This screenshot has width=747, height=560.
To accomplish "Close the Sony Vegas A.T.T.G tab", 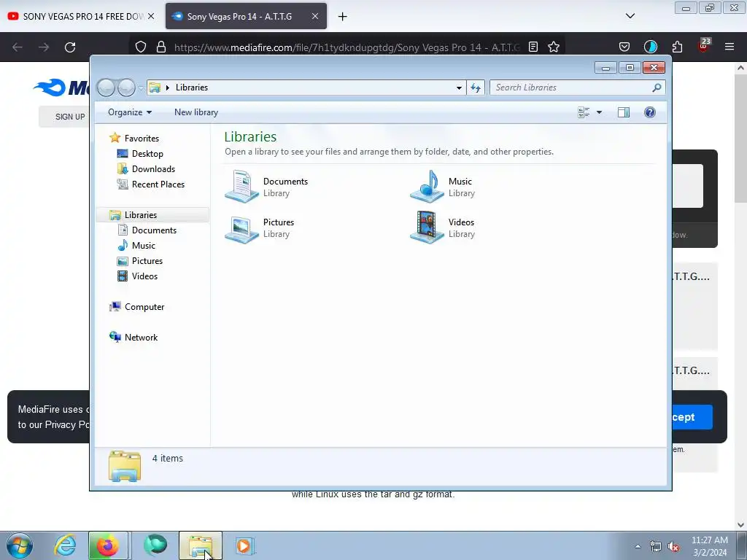I will pos(315,16).
